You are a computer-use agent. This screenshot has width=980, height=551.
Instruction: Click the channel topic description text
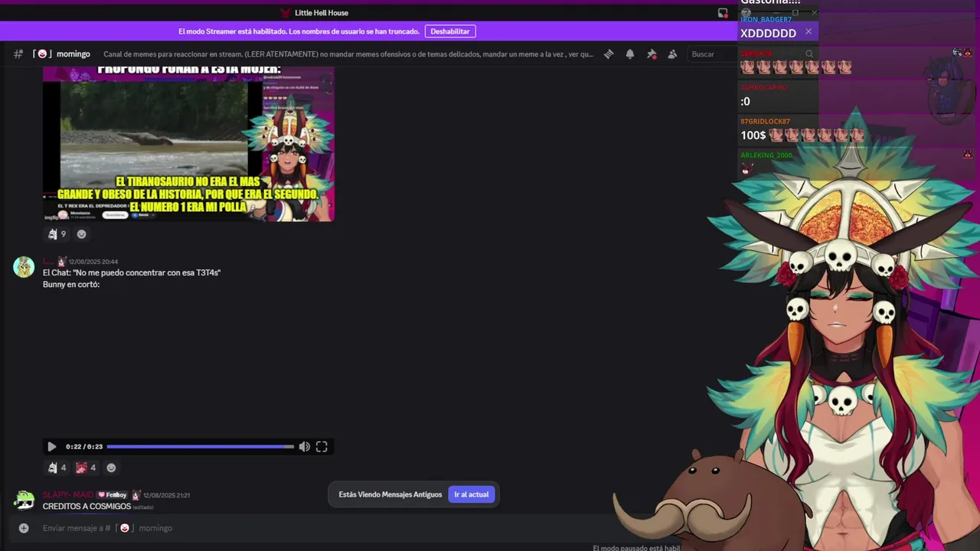pyautogui.click(x=348, y=54)
